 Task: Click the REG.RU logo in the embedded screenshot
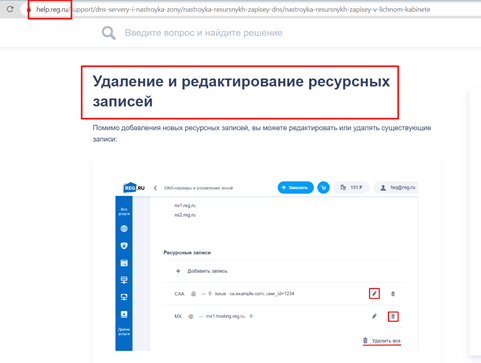(x=134, y=188)
